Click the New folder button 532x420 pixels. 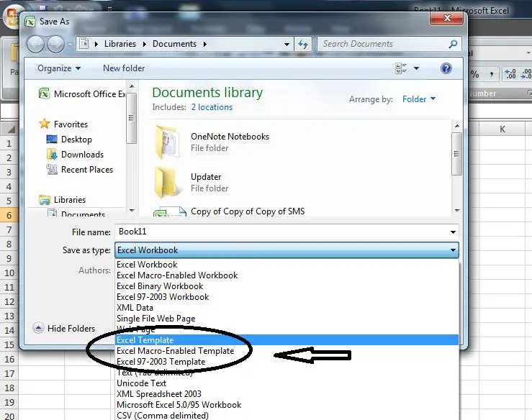[x=124, y=68]
